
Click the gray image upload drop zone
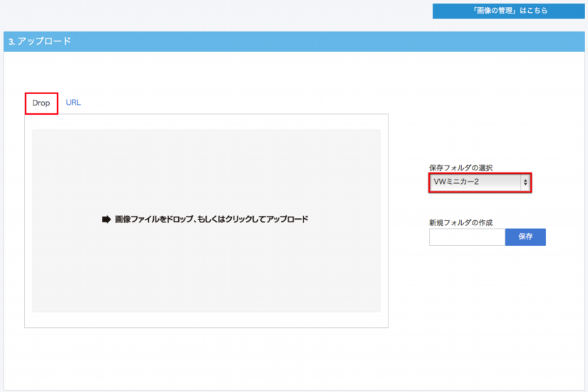click(x=206, y=271)
